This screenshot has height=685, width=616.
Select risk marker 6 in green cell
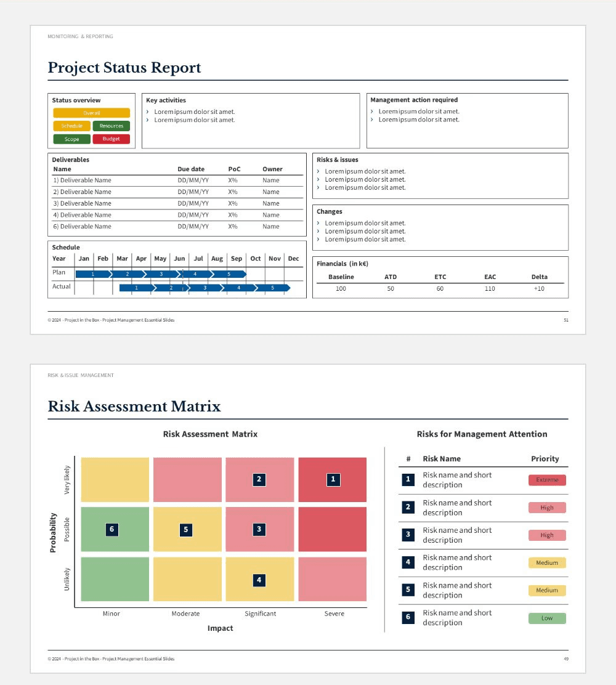click(x=112, y=530)
